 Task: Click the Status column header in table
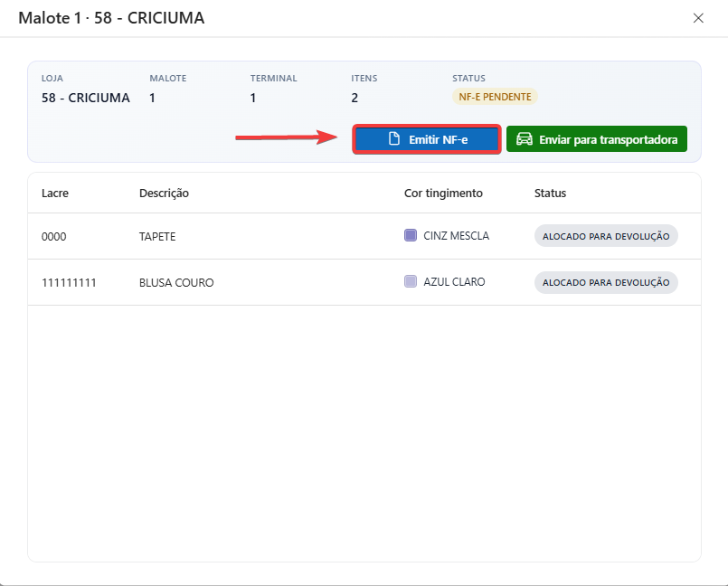point(550,194)
